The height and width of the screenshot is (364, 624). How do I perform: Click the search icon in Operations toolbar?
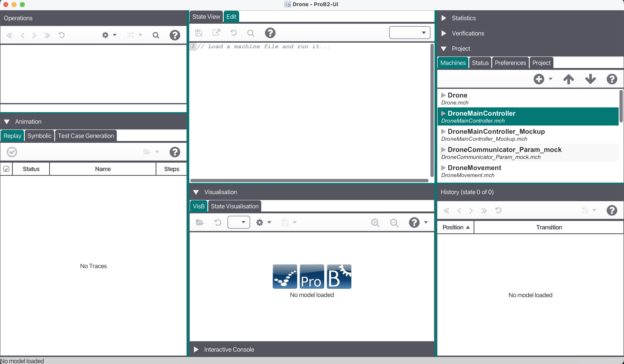tap(156, 35)
